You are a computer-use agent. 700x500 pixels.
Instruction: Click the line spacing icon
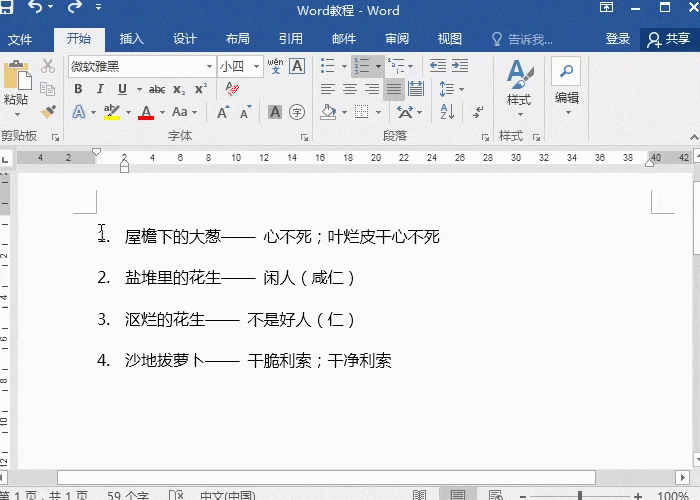pyautogui.click(x=446, y=89)
